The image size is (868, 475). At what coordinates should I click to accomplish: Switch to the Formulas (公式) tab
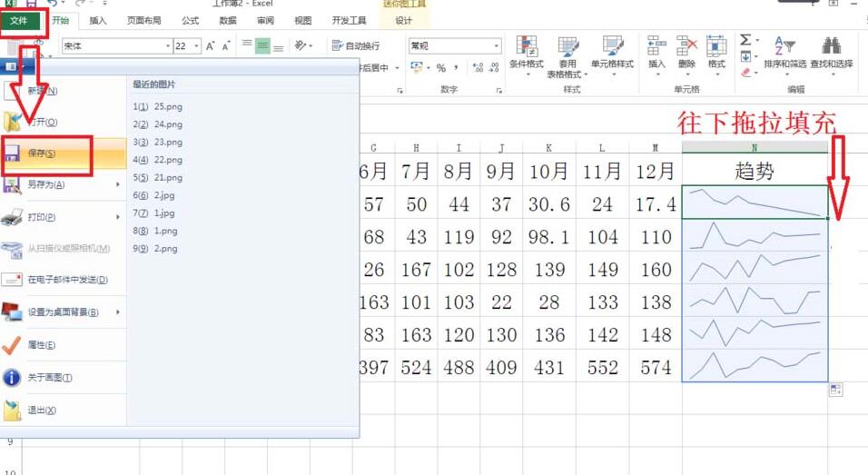coord(190,20)
